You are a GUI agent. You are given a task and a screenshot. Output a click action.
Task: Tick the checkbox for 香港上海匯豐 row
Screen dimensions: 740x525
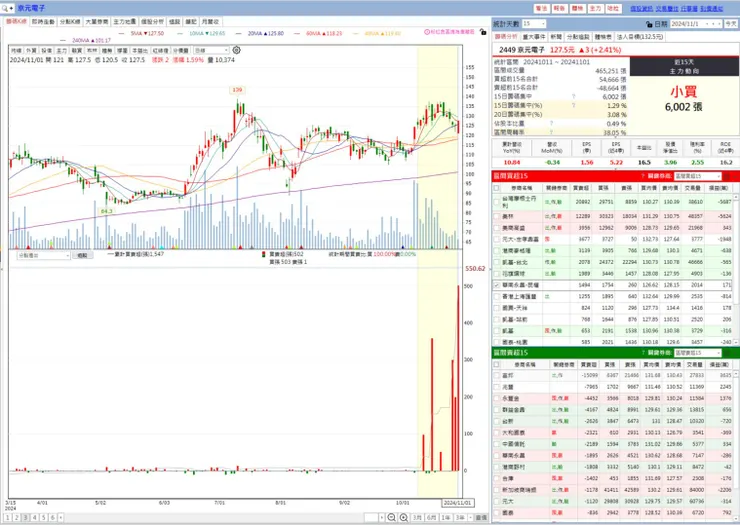click(496, 296)
